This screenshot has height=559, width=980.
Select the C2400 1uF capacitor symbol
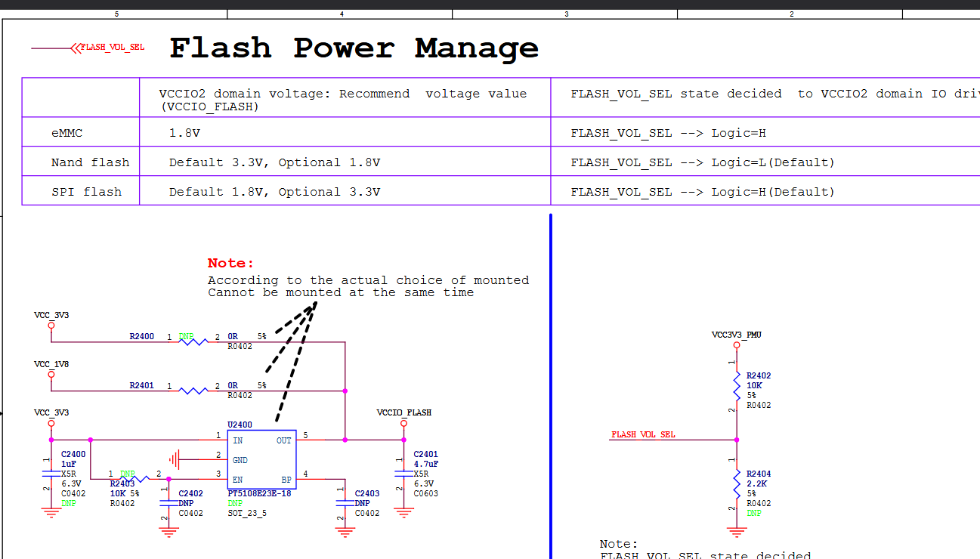point(51,474)
